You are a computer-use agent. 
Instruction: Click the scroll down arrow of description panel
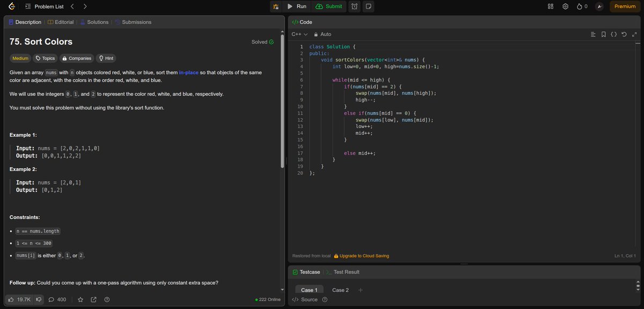coord(282,289)
